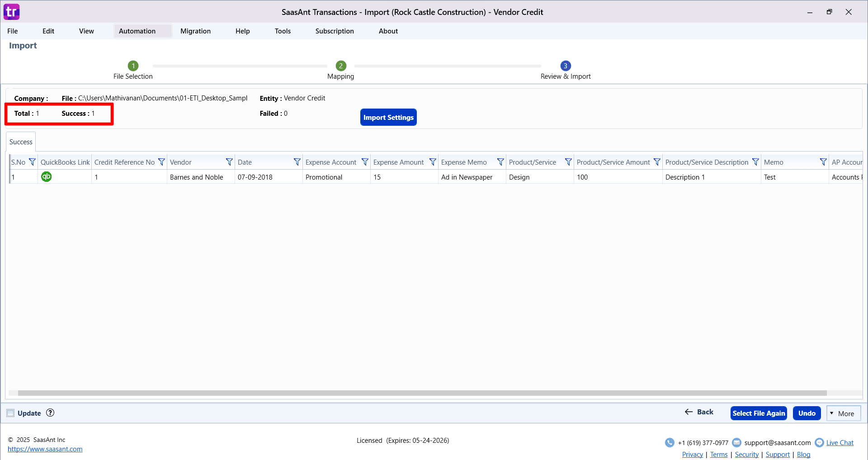This screenshot has width=868, height=460.
Task: Select the Expense Amount 15 cell
Action: (x=404, y=177)
